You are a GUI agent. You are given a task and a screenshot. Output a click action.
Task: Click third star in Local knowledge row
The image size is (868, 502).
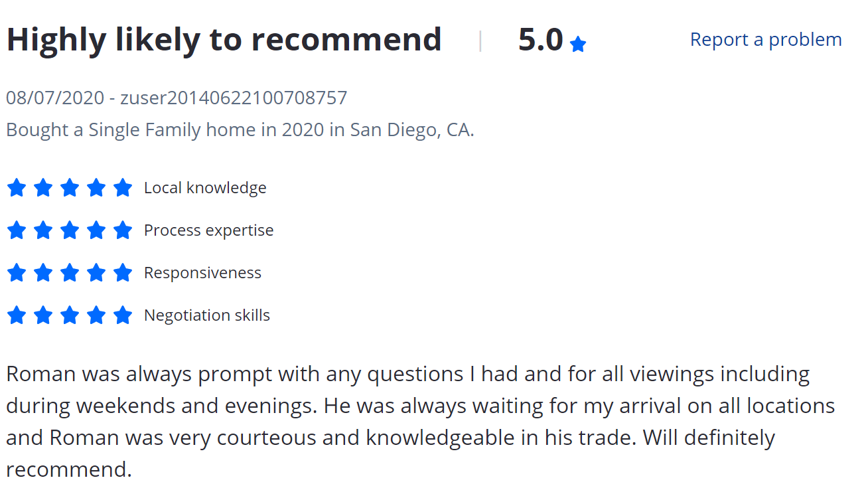(70, 188)
